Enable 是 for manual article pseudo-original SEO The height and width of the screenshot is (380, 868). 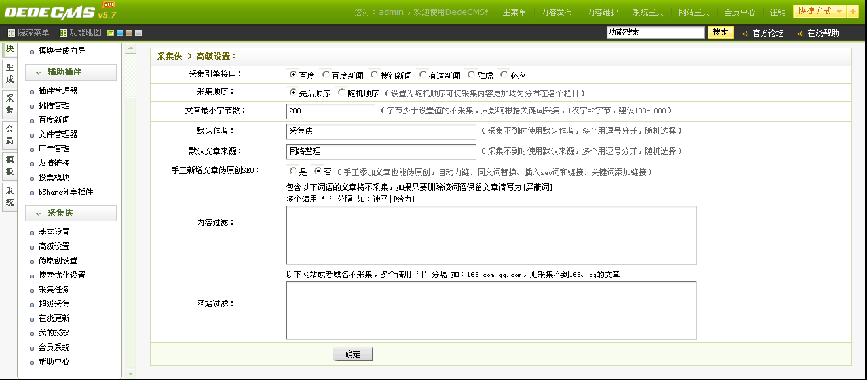pyautogui.click(x=293, y=172)
